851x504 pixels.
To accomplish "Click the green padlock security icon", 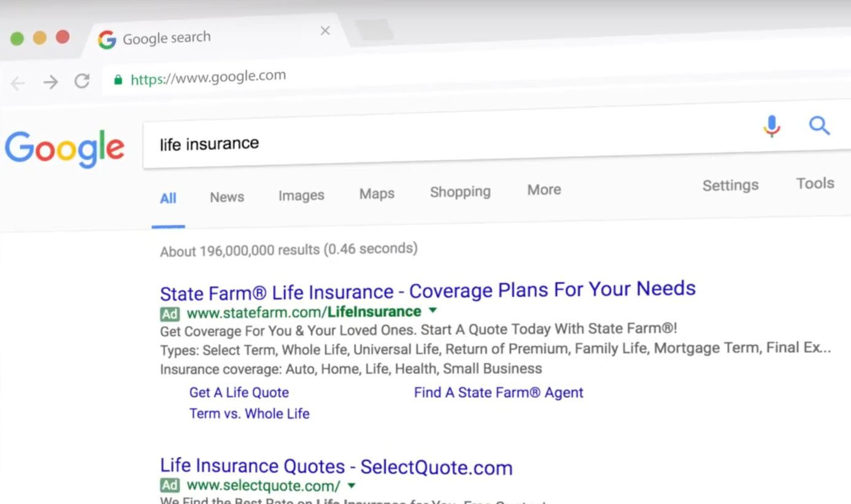I will pyautogui.click(x=118, y=80).
